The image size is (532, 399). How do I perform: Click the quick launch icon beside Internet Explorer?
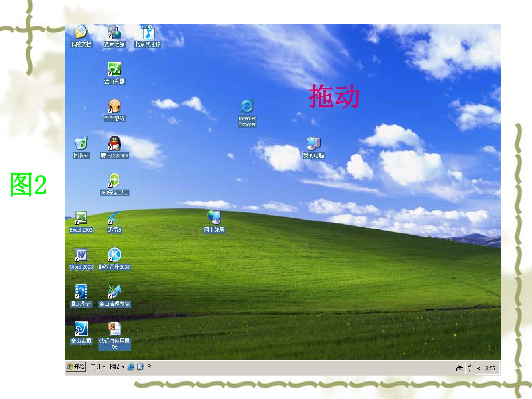(x=140, y=367)
